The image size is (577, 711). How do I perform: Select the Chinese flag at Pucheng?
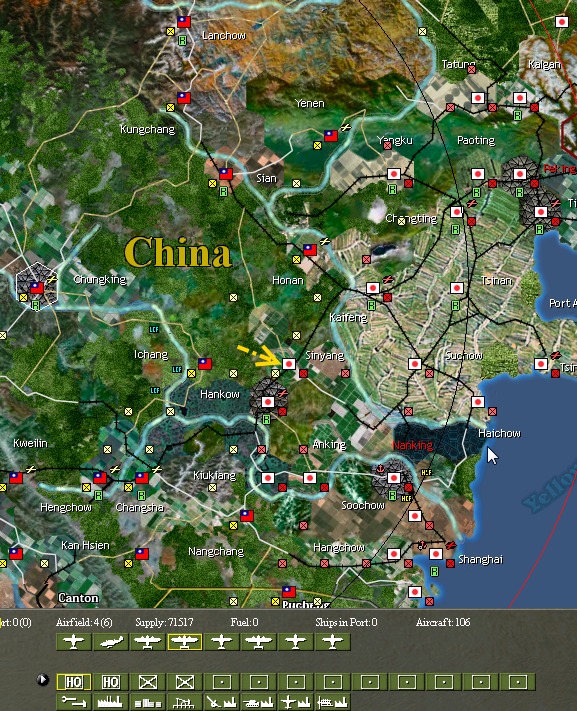289,592
